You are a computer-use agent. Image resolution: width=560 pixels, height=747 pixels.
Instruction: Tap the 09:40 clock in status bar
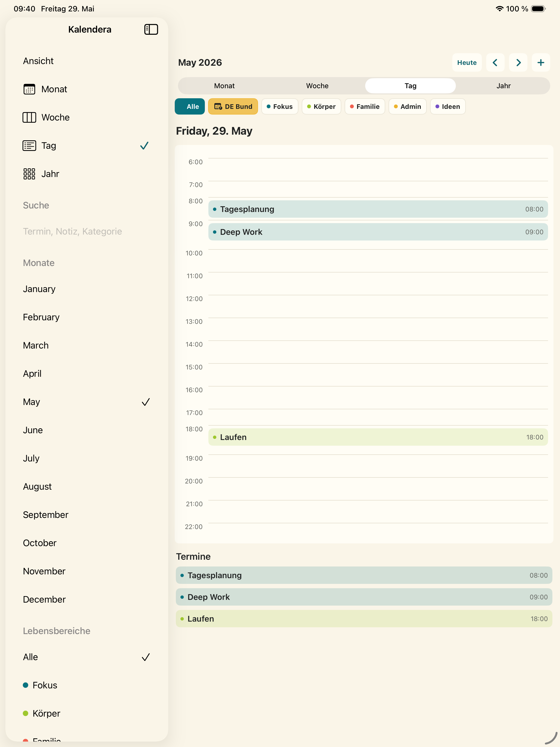tap(24, 9)
